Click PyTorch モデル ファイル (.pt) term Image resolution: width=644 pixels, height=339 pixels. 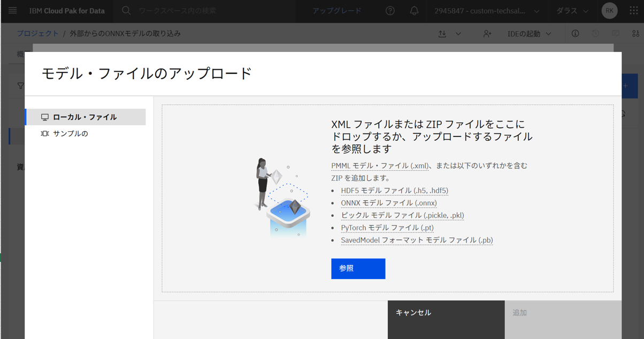point(387,228)
